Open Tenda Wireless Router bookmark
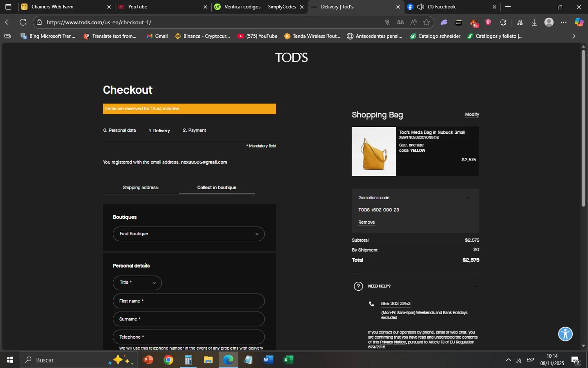The width and height of the screenshot is (588, 368). pyautogui.click(x=312, y=36)
